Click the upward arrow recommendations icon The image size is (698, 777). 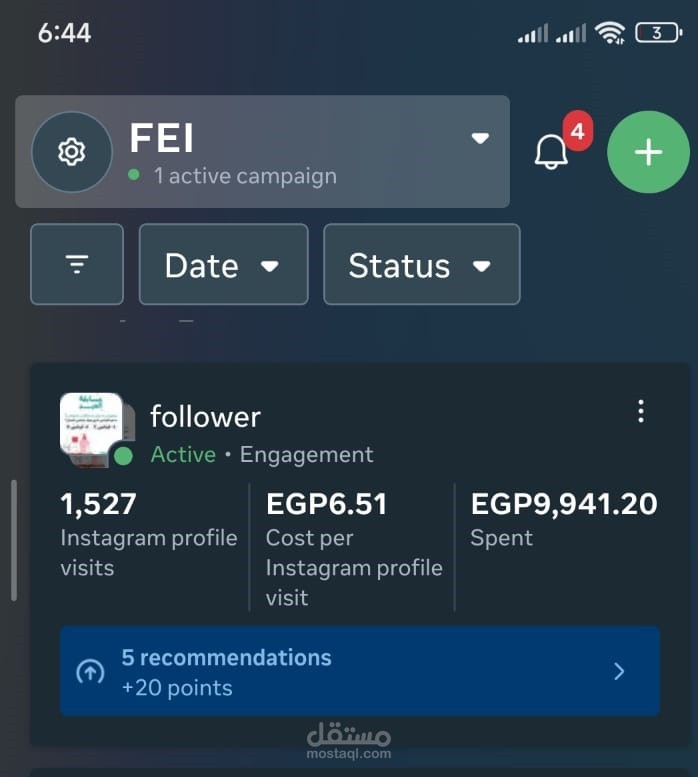pos(91,672)
